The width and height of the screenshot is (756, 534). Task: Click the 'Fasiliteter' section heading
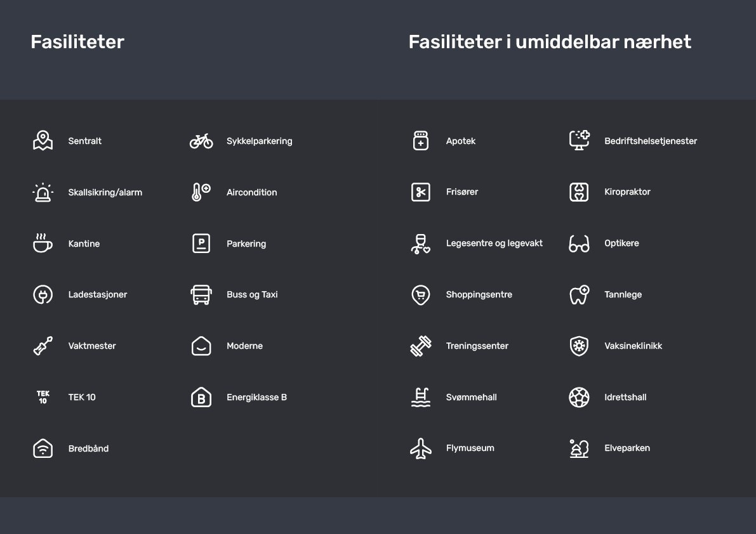[x=77, y=42]
